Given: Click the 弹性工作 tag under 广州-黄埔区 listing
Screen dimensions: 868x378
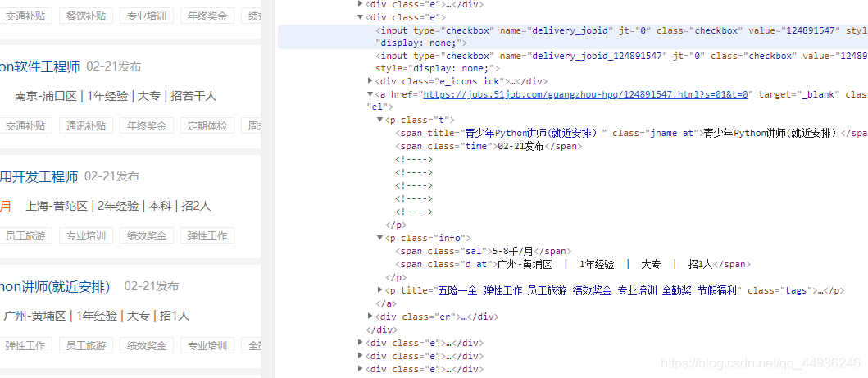Looking at the screenshot, I should point(25,345).
